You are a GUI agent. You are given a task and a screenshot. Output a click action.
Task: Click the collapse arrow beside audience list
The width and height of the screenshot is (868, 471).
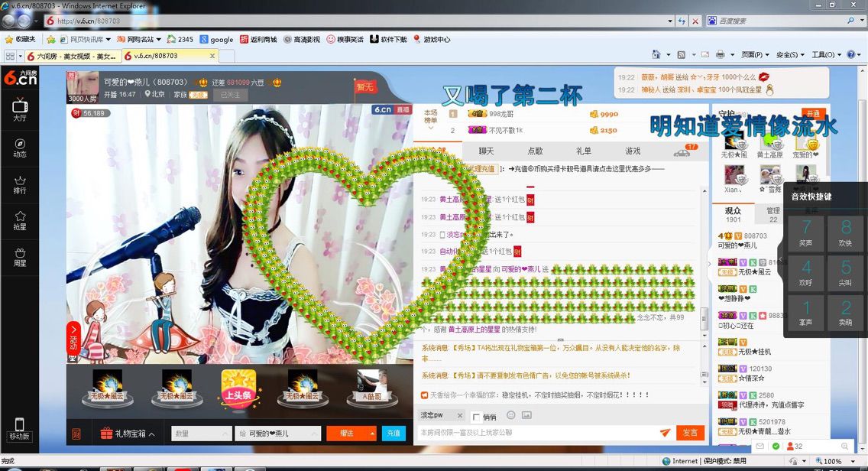710,265
